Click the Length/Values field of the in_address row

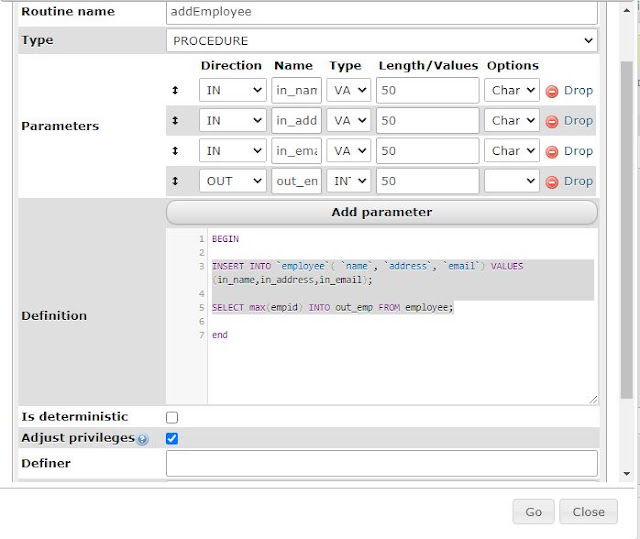427,120
